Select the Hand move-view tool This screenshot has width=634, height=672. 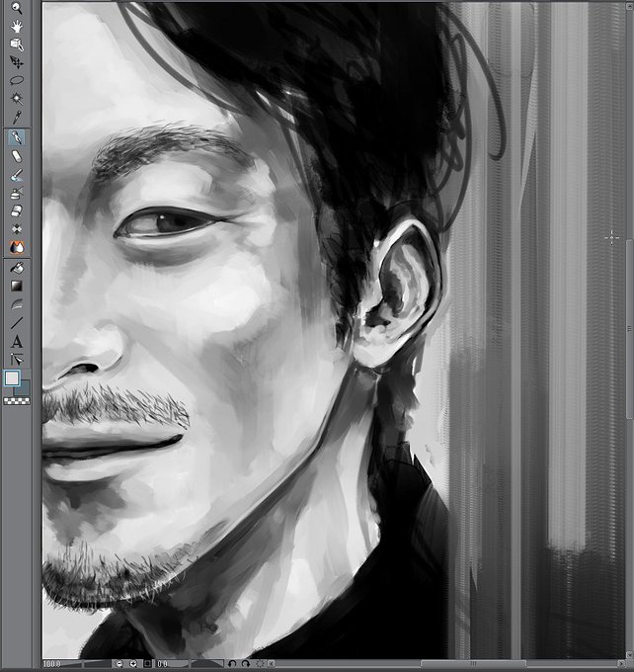coord(16,27)
